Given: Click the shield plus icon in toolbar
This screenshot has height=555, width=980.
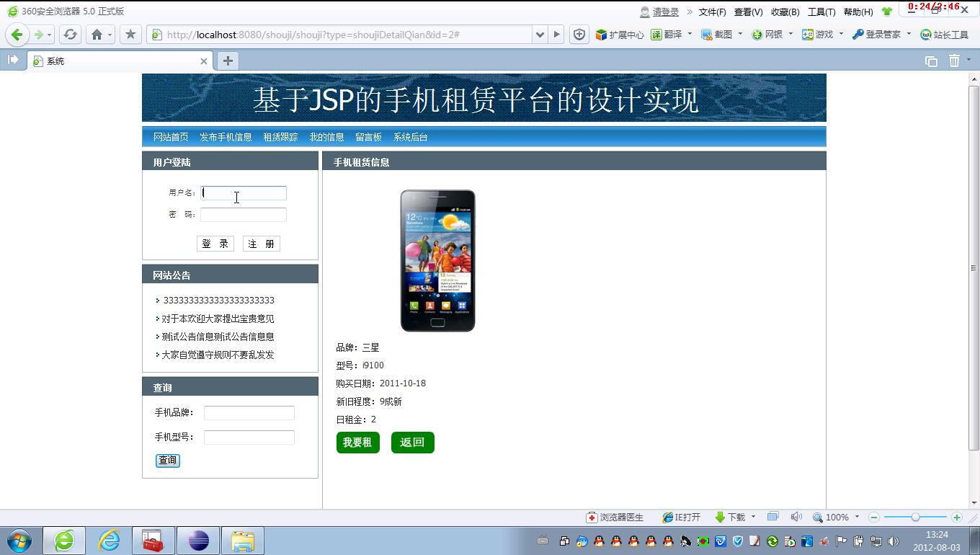Looking at the screenshot, I should (579, 35).
